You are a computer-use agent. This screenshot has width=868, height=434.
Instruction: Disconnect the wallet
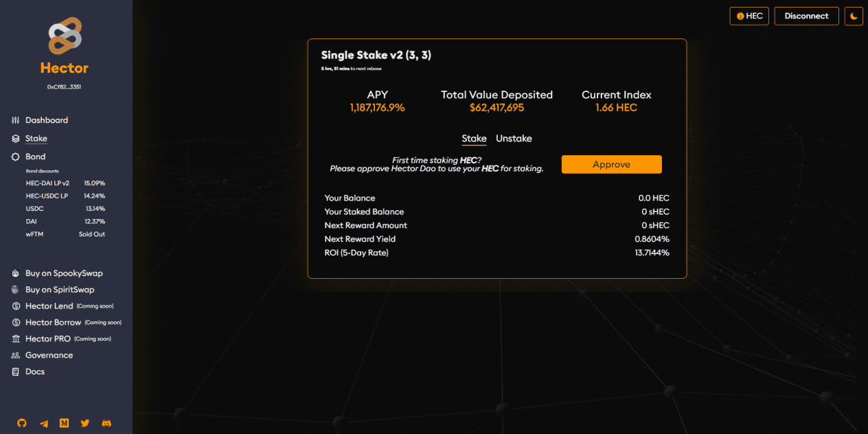pos(807,16)
